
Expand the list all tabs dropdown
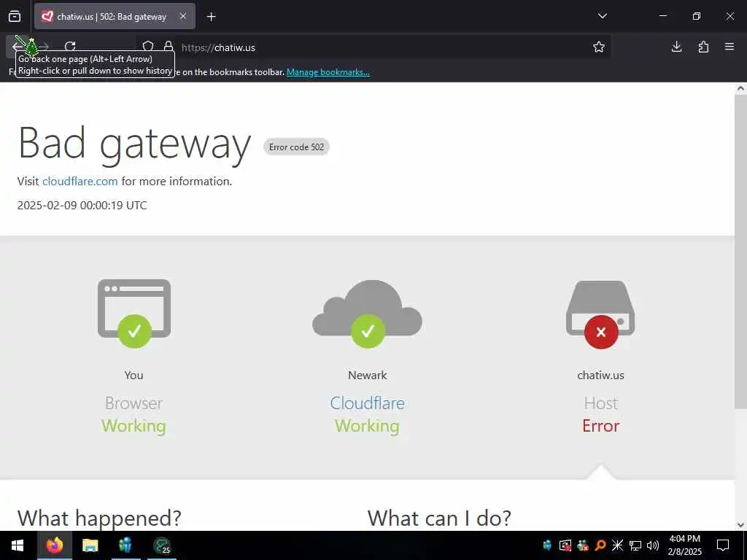602,16
